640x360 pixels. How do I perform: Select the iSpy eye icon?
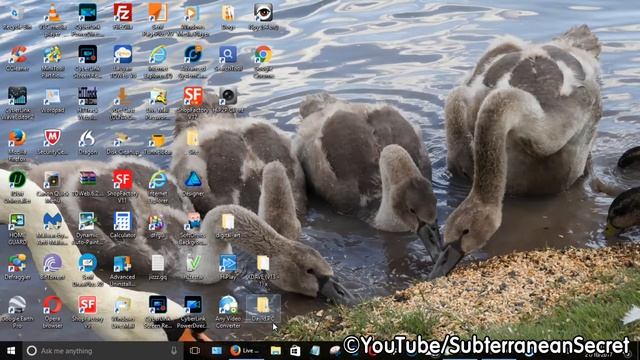(263, 17)
